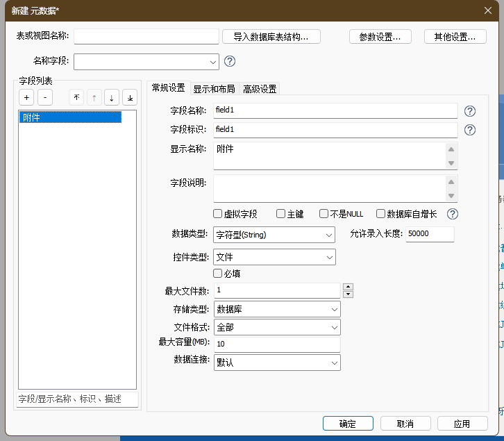Viewport: 504px width, 441px height.
Task: Open help icon beside 名称字段 dropdown
Action: coord(230,61)
